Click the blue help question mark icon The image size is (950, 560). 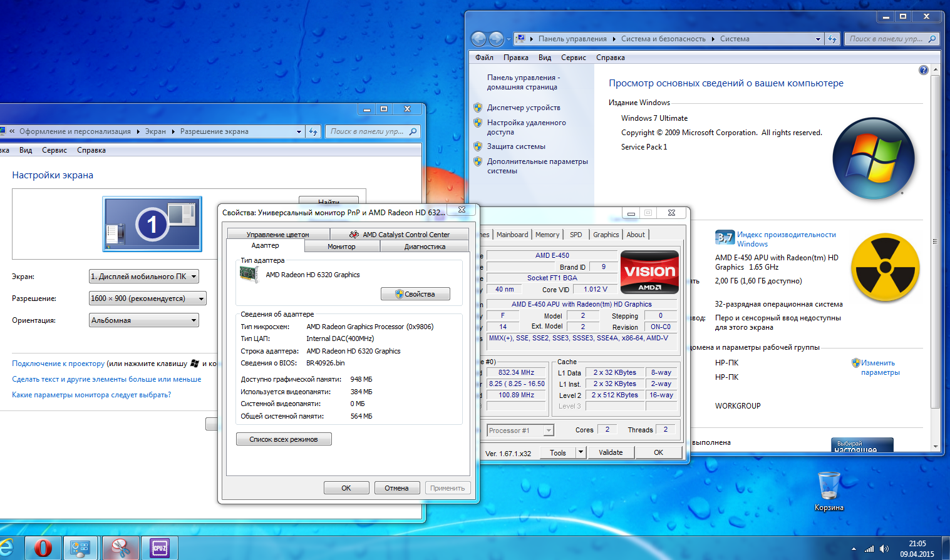click(923, 70)
